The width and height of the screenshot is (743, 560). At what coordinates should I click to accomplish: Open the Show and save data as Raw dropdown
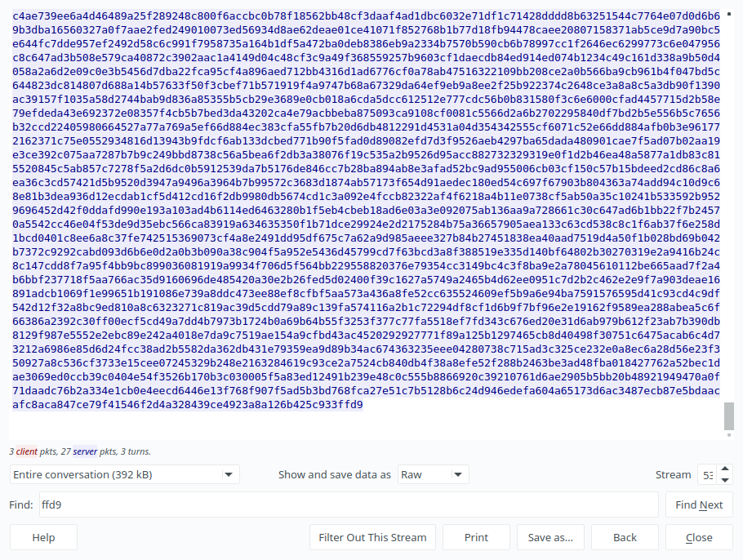(433, 474)
